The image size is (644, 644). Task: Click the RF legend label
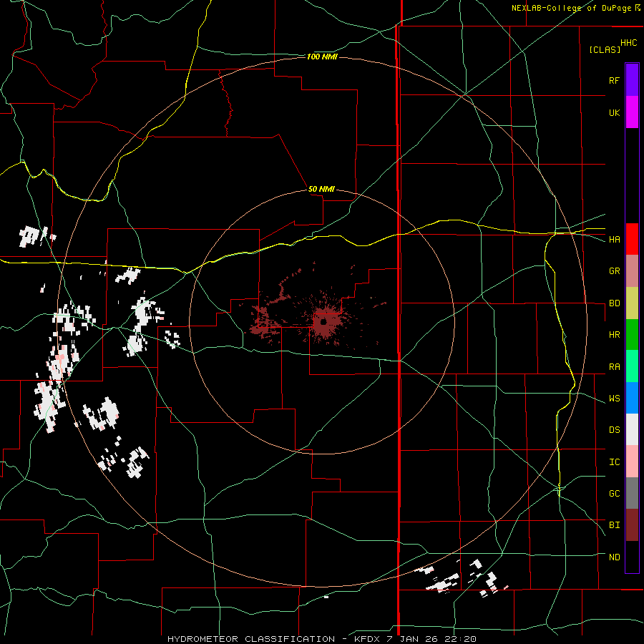[x=614, y=80]
